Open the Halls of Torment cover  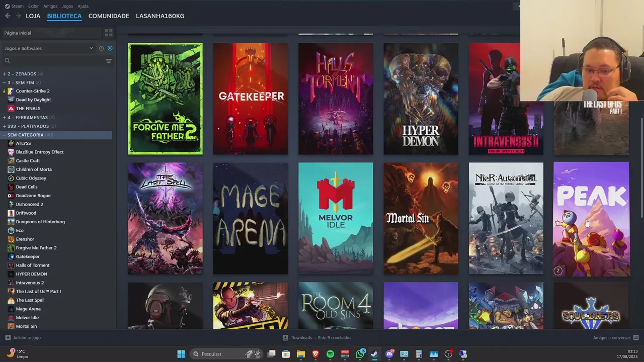pos(336,99)
